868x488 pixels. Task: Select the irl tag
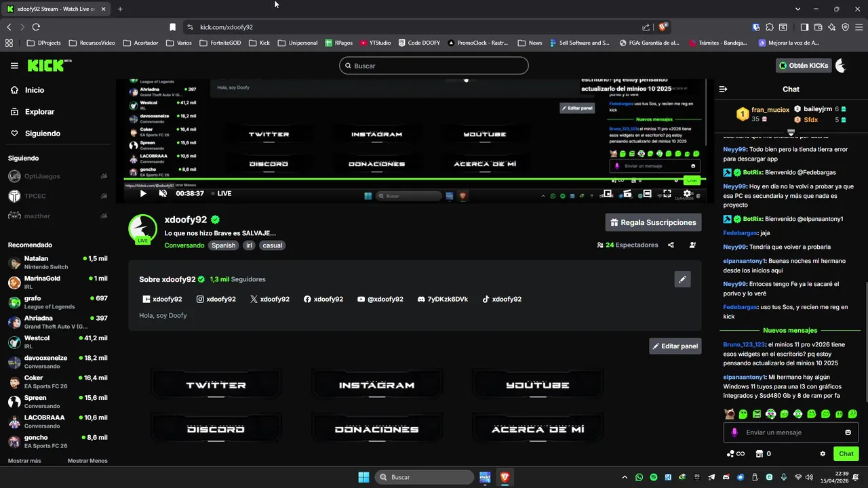coord(249,245)
